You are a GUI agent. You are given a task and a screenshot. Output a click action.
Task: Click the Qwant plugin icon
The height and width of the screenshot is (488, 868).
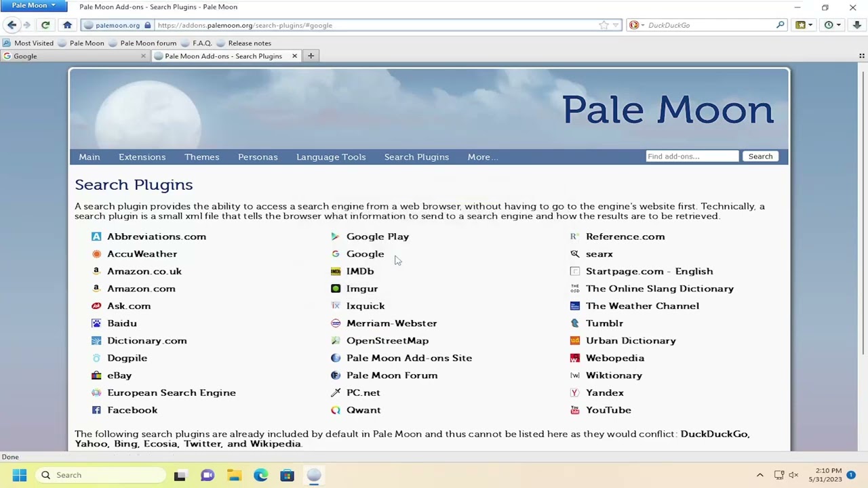click(x=336, y=410)
